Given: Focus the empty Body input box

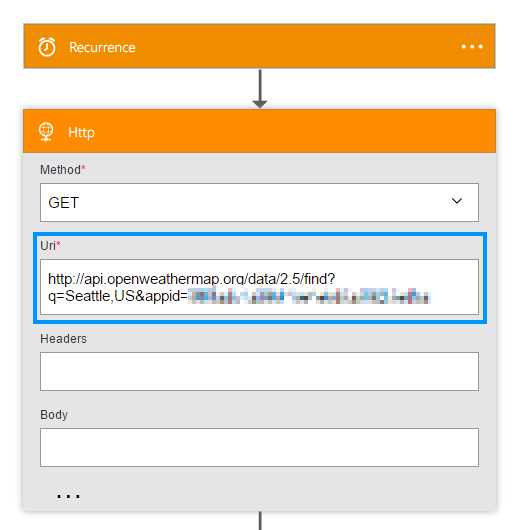Looking at the screenshot, I should pos(259,448).
